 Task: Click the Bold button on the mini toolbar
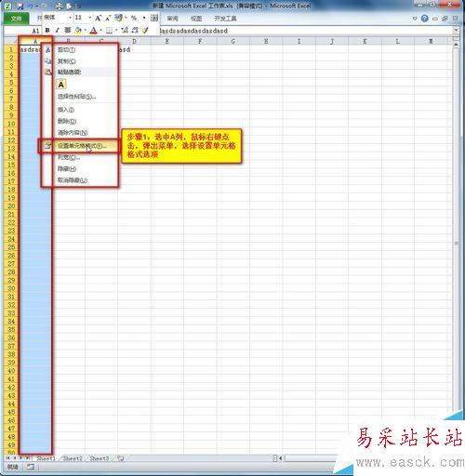47,30
